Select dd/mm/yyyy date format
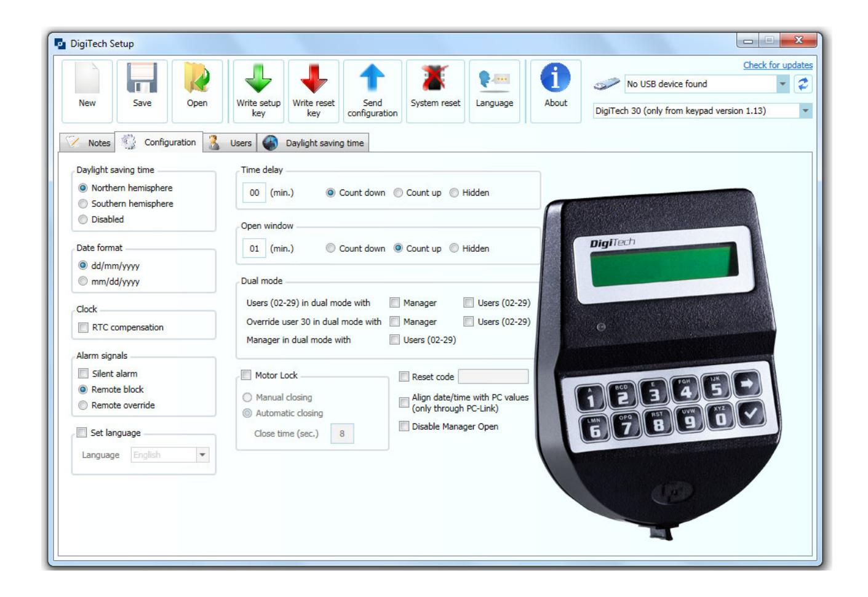Screen dimensions: 868x597 click(x=83, y=266)
